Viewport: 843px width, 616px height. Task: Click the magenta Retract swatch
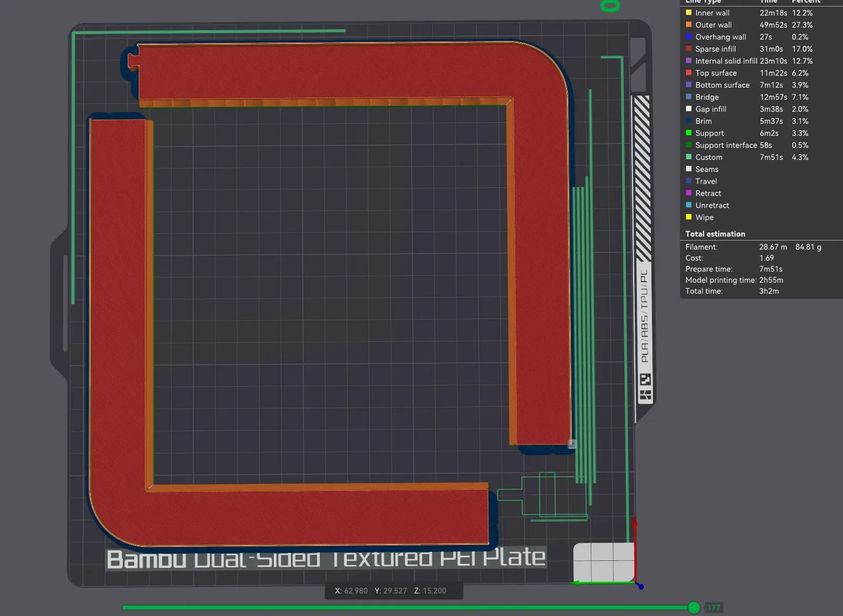(689, 193)
